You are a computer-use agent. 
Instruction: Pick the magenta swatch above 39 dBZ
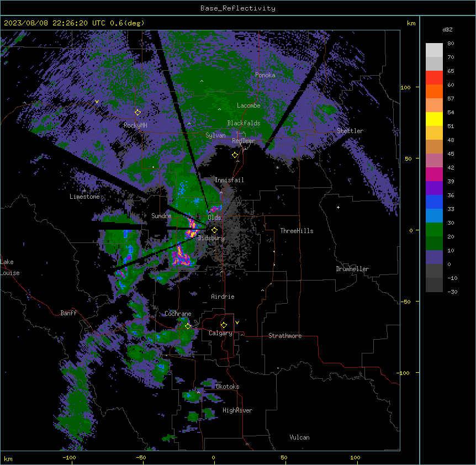[x=434, y=174]
